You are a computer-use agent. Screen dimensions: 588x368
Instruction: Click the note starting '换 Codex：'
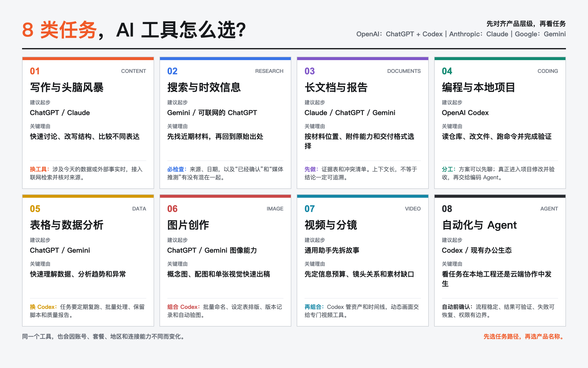[87, 311]
